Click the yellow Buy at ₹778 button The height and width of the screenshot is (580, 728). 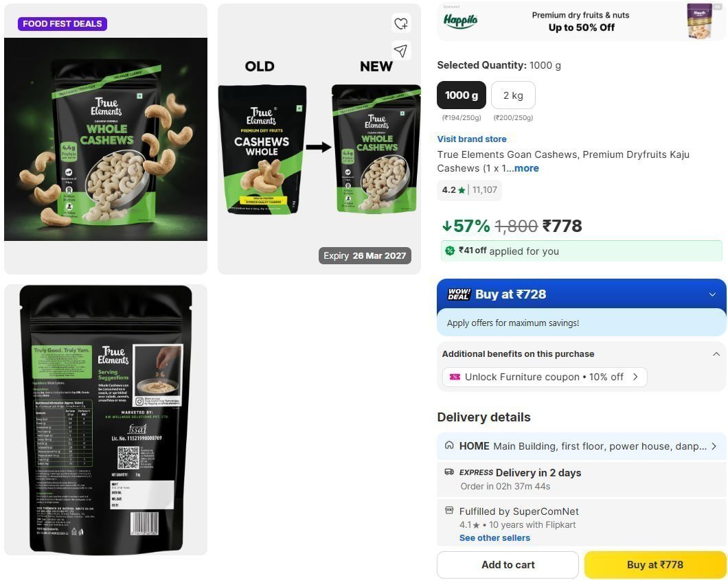(655, 565)
